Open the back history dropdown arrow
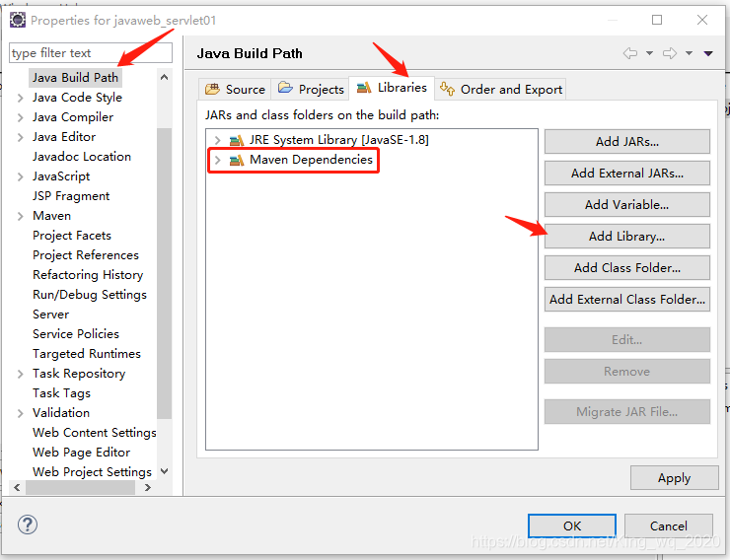The height and width of the screenshot is (560, 730). (649, 53)
